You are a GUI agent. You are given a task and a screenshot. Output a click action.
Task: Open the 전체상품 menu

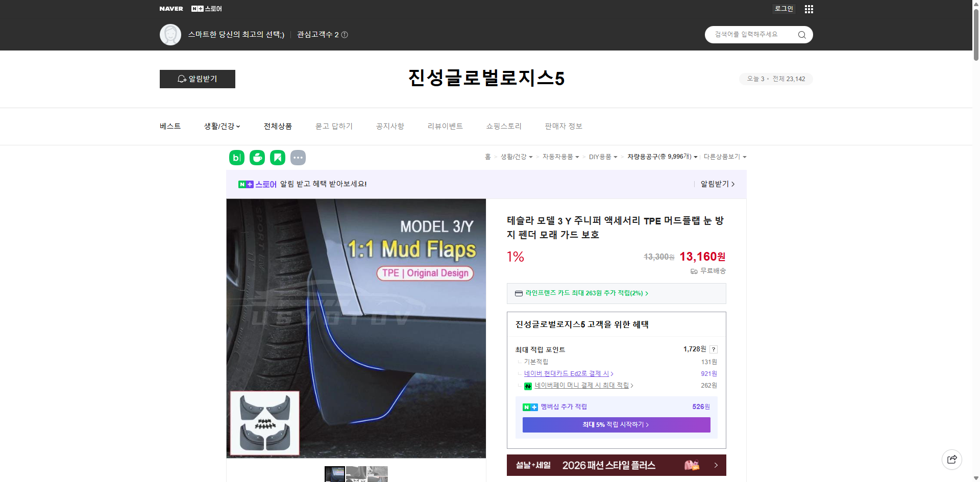pos(277,126)
